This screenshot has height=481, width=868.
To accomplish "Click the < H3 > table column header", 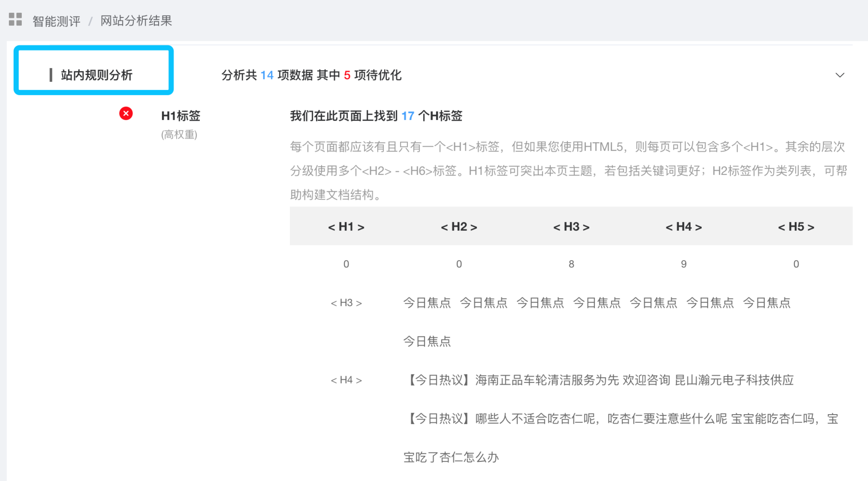I will 571,227.
